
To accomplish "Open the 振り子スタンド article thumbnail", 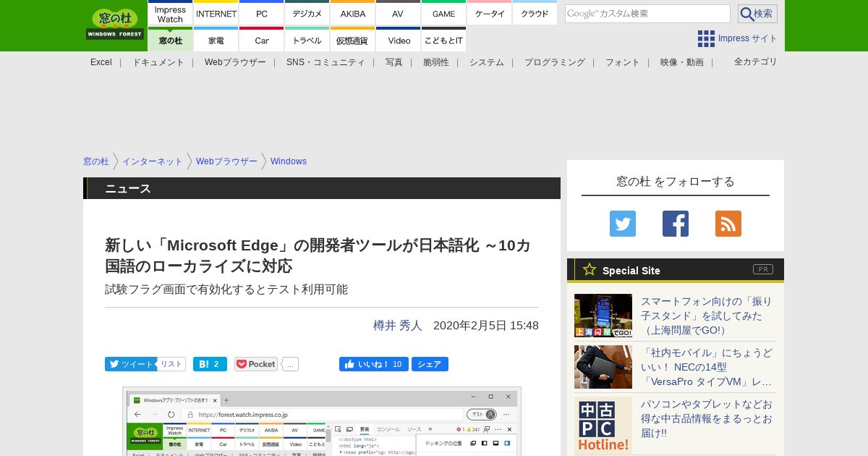I will pyautogui.click(x=603, y=316).
